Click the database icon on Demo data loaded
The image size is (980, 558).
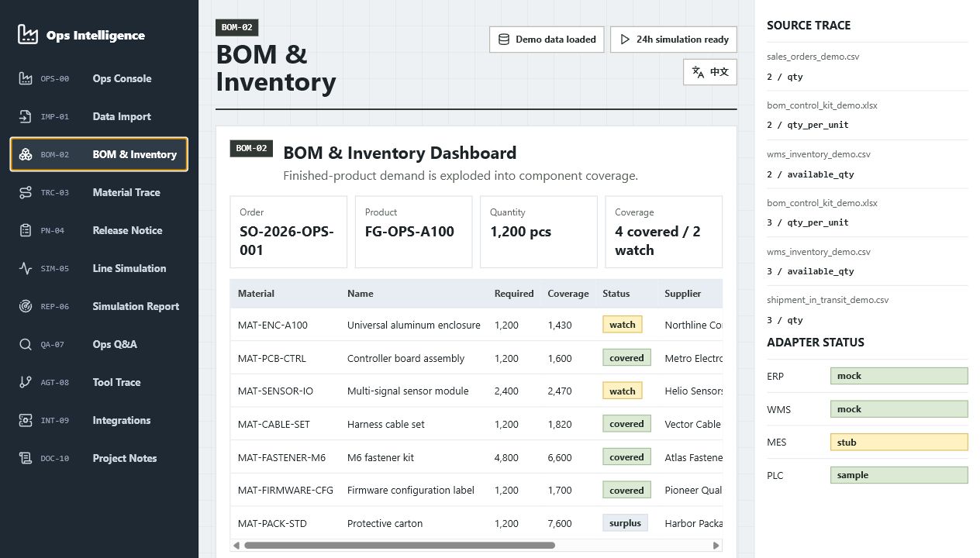(x=503, y=40)
